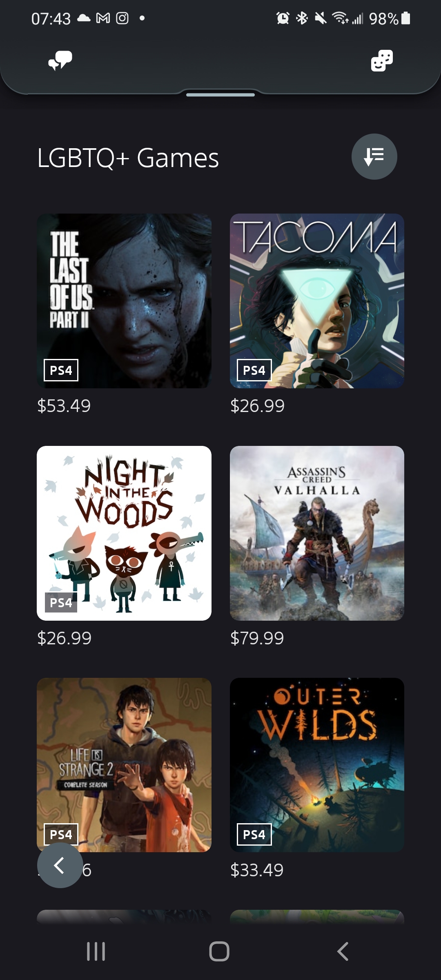Select Night in the Woods cover
This screenshot has width=441, height=980.
pos(124,533)
